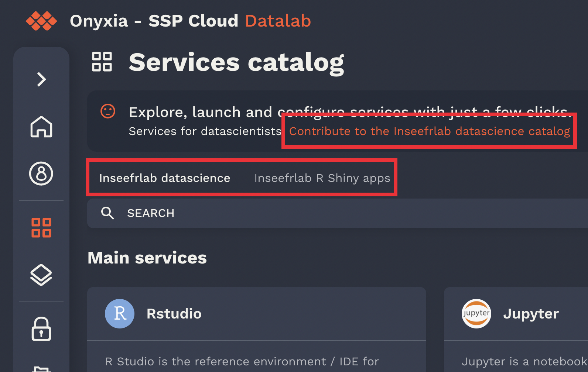Open the Contribute to Inseefrlab datascience catalog link
Image resolution: width=588 pixels, height=372 pixels.
(429, 131)
